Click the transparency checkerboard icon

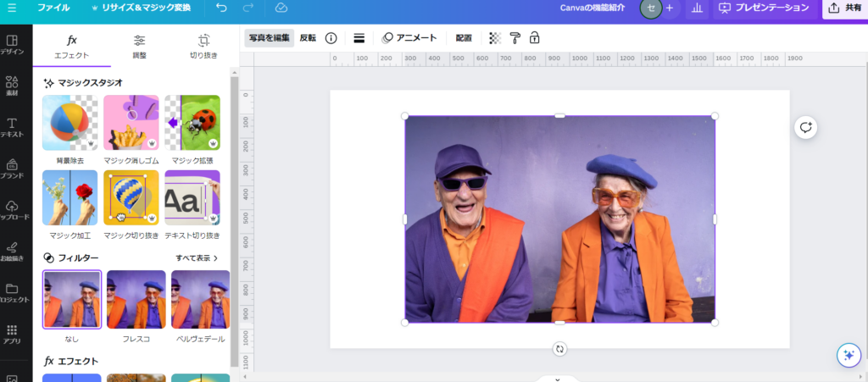(495, 38)
